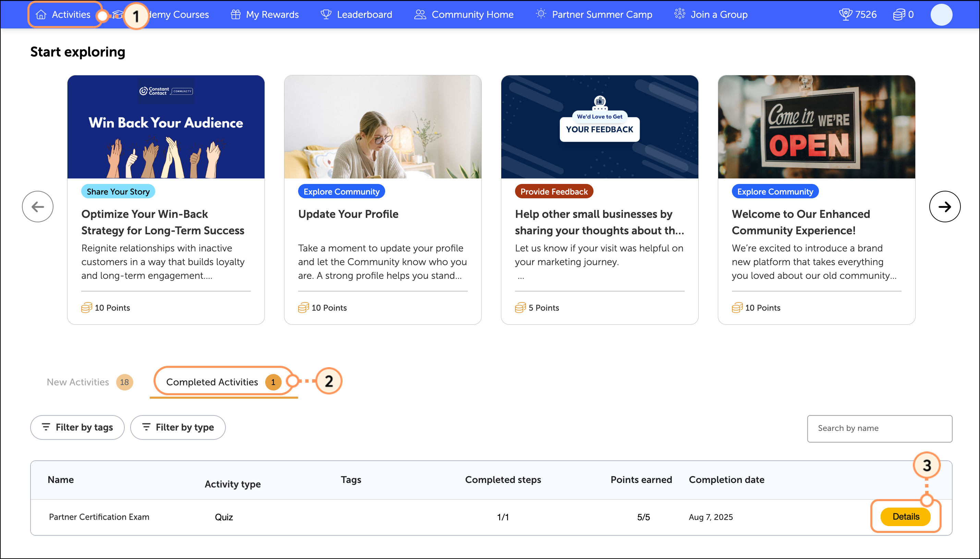
Task: Click the 18 badge on New Activities
Action: [x=124, y=382]
